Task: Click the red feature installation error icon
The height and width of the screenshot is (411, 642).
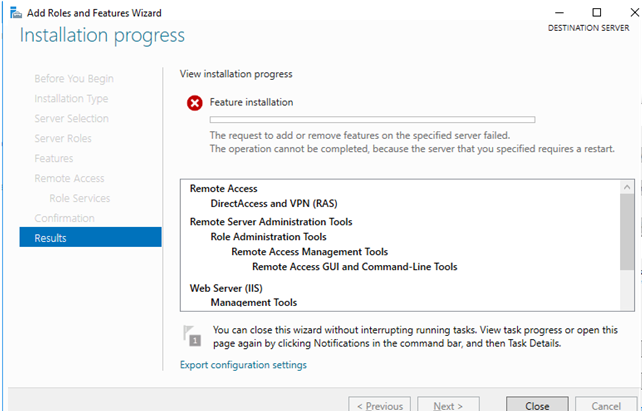Action: coord(193,103)
